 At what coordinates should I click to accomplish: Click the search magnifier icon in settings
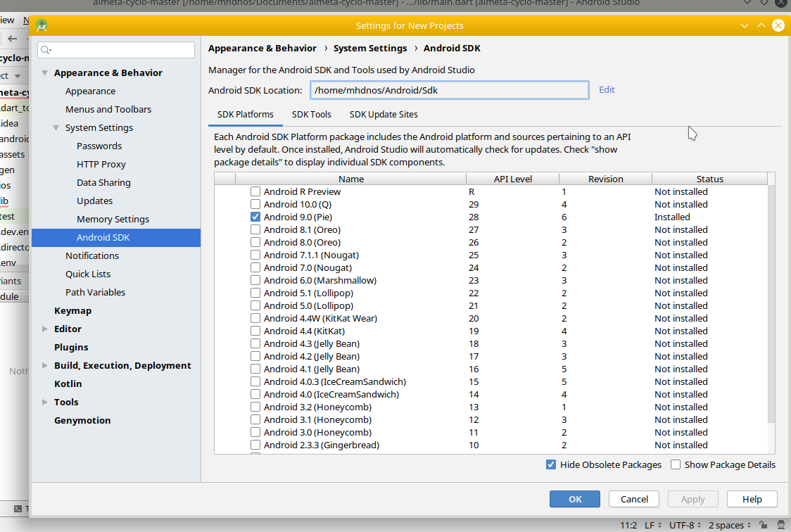pyautogui.click(x=46, y=50)
